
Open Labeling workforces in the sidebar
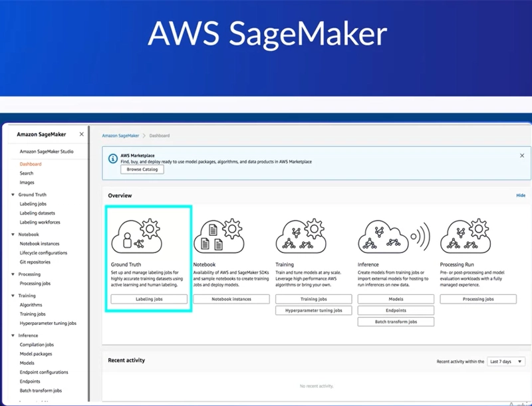pyautogui.click(x=40, y=223)
